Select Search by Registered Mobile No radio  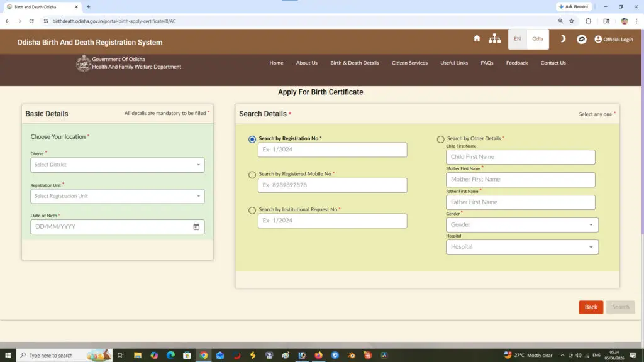coord(252,175)
